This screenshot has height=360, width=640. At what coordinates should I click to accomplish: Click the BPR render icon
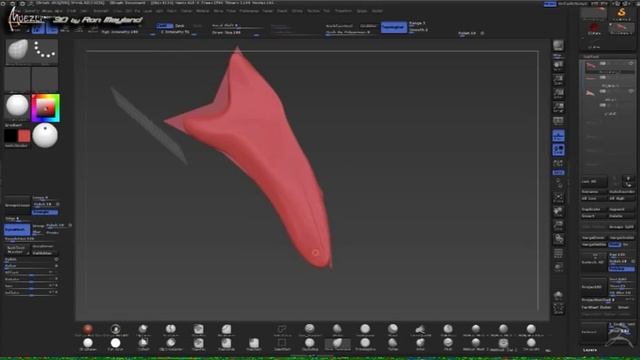point(558,45)
